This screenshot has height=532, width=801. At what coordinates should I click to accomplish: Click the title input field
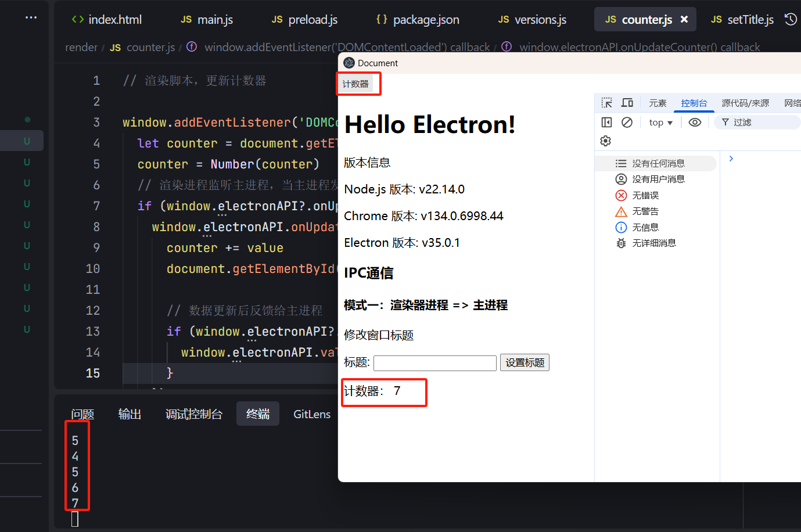pos(435,363)
